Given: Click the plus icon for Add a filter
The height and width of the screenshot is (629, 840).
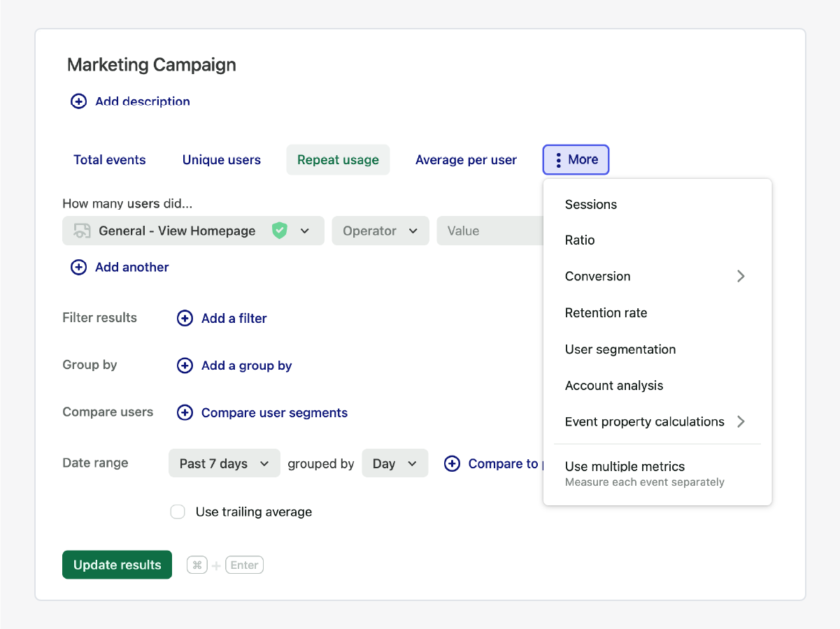Looking at the screenshot, I should (185, 318).
